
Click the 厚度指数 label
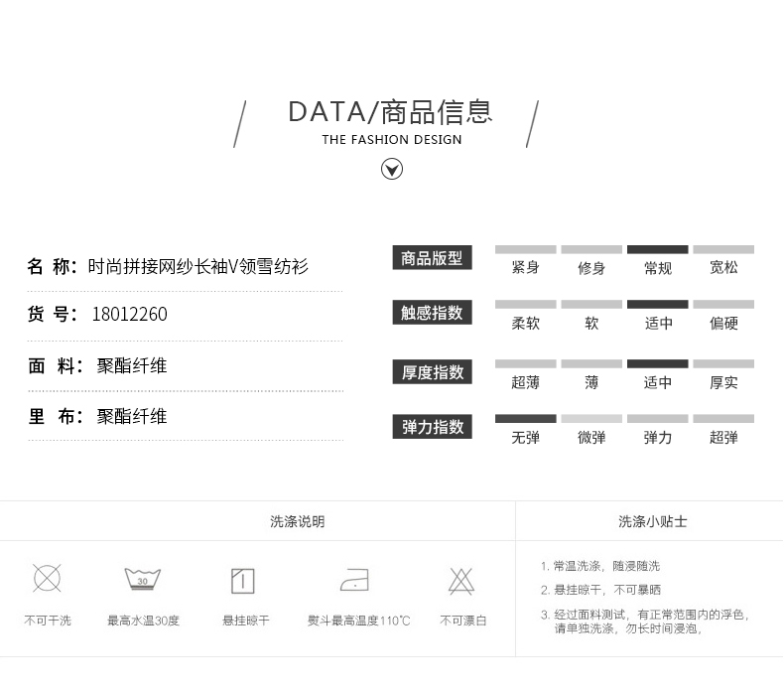(x=432, y=372)
